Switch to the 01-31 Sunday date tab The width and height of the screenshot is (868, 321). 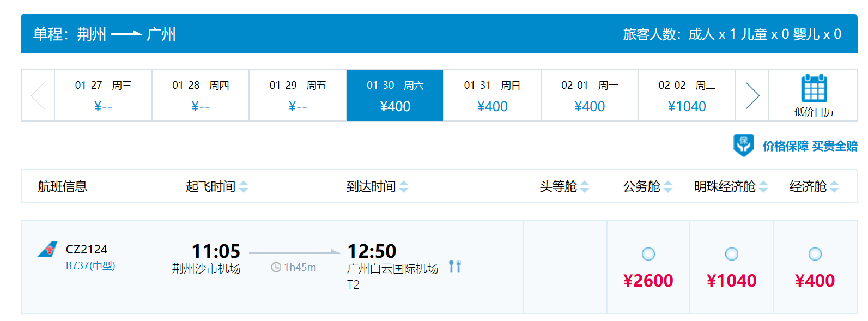[x=492, y=95]
